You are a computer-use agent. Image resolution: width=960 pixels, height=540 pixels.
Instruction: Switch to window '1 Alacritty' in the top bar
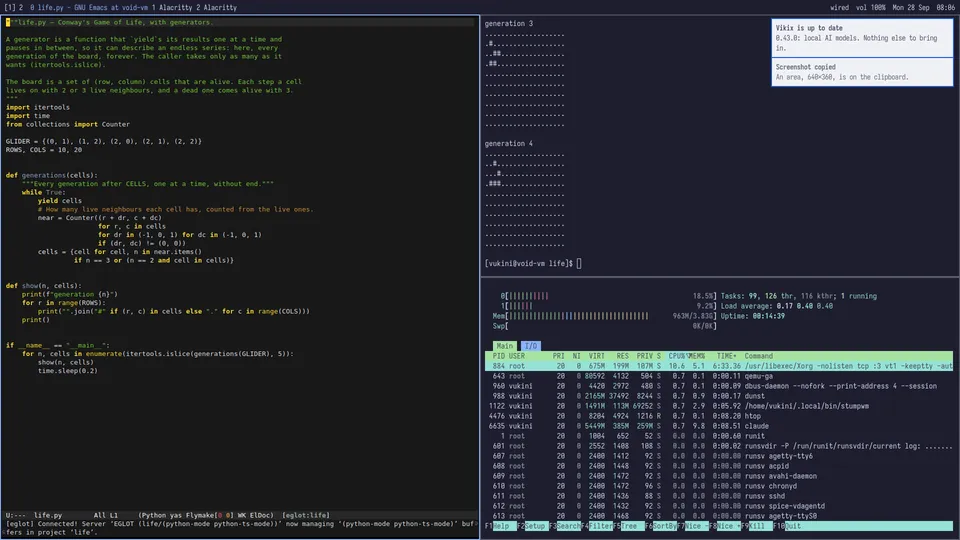point(172,7)
